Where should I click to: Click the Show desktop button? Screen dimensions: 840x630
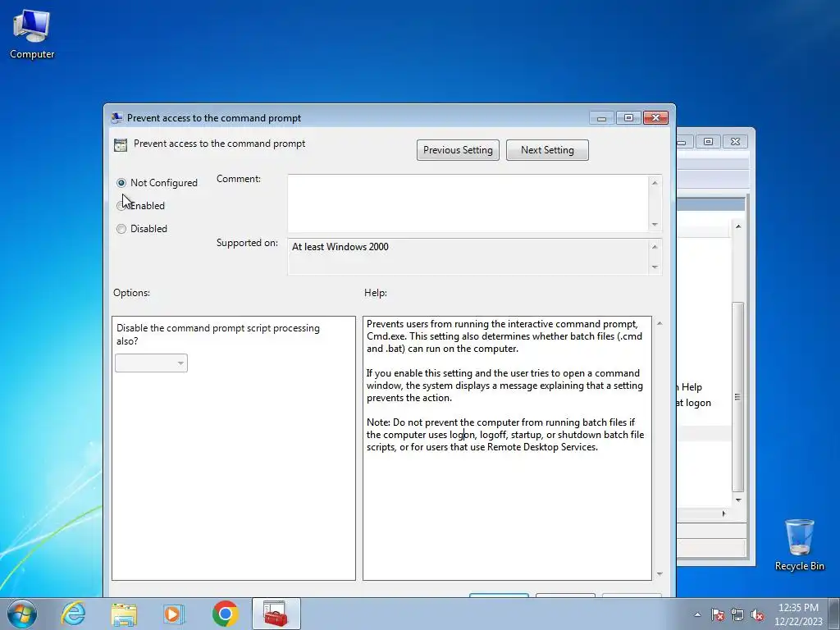click(x=834, y=614)
